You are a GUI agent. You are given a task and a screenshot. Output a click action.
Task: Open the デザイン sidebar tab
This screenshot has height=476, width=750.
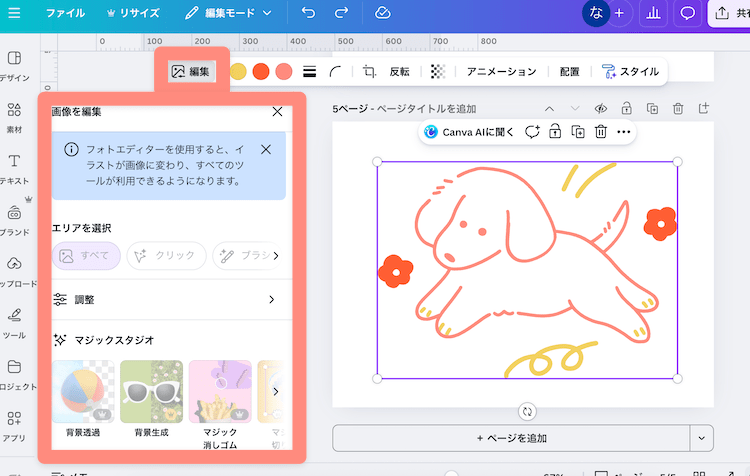pyautogui.click(x=14, y=66)
